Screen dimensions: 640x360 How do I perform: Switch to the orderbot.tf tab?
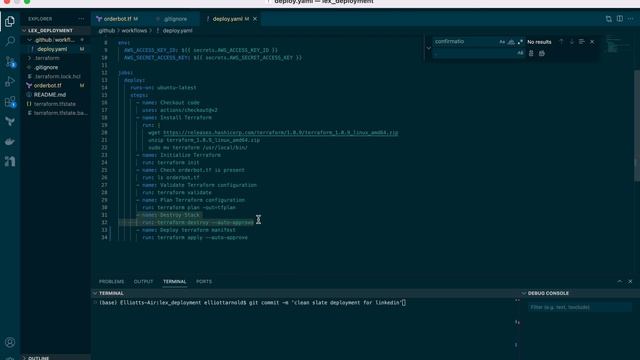click(118, 19)
